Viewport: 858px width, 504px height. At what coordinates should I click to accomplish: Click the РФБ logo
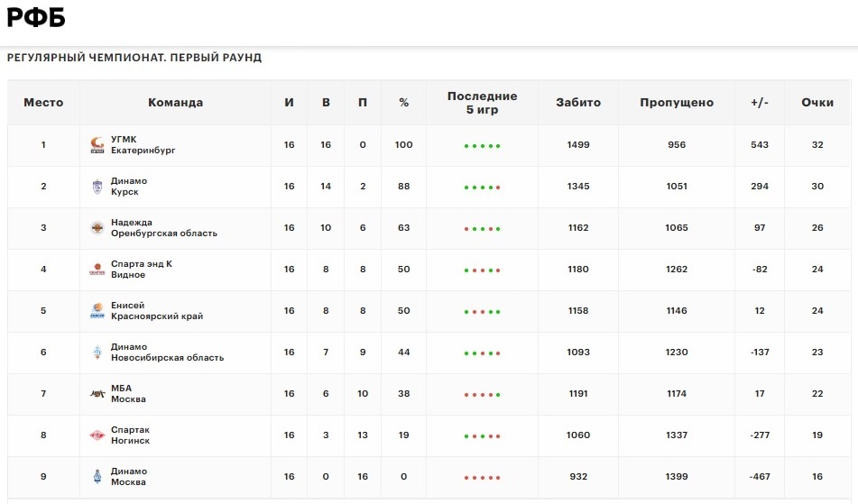pos(36,17)
